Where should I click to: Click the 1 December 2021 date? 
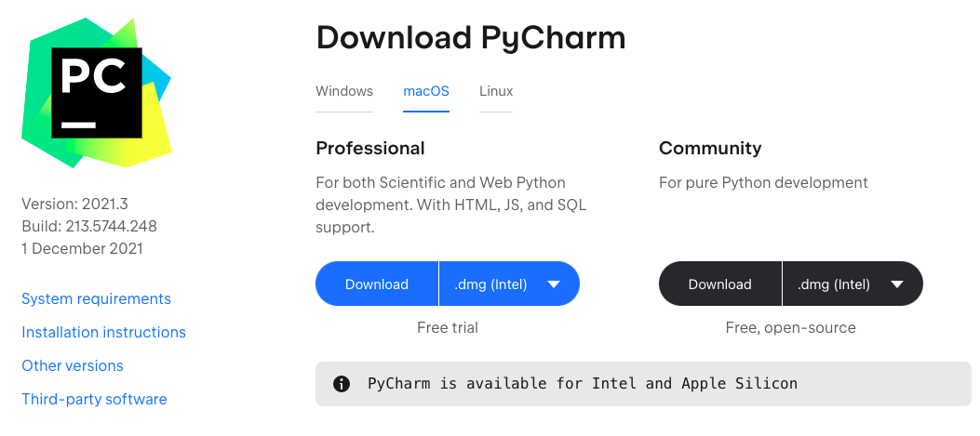[x=83, y=248]
